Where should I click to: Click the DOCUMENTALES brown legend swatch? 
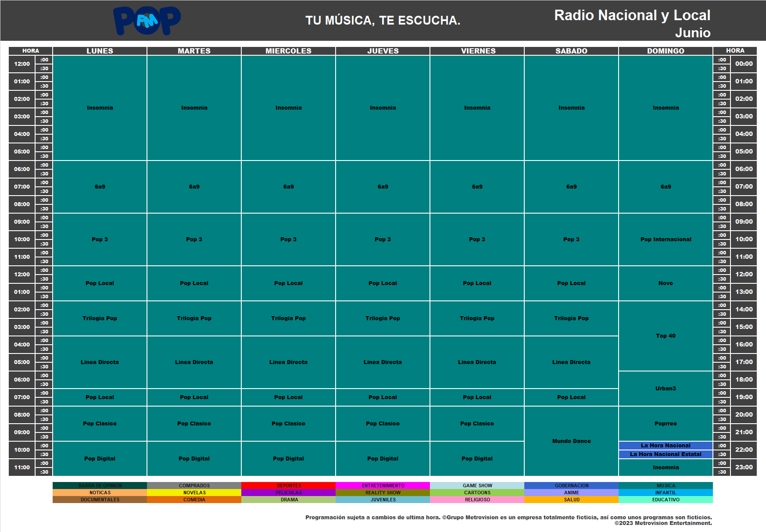[100, 500]
